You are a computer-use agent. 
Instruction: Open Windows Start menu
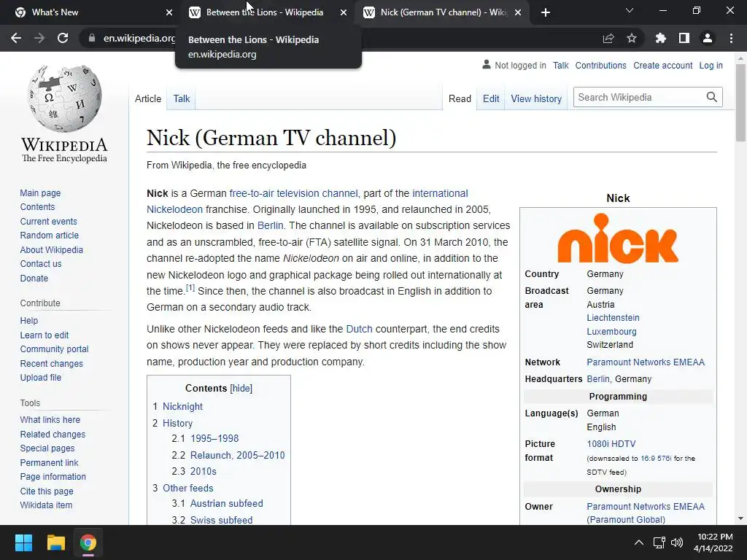pyautogui.click(x=23, y=542)
